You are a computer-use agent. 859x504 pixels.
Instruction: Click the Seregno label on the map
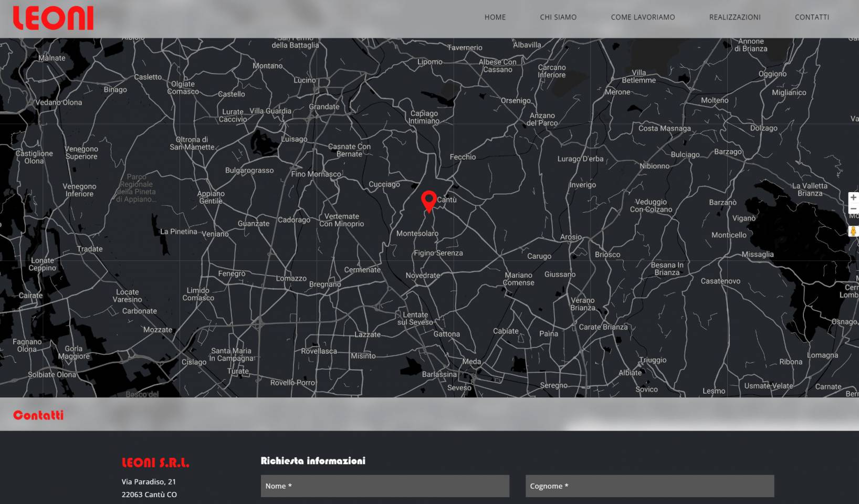[x=554, y=385]
